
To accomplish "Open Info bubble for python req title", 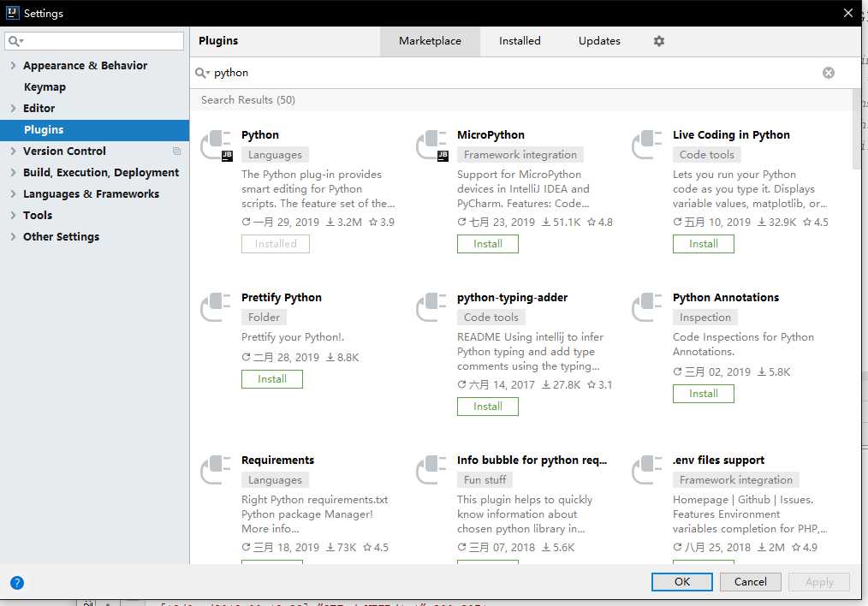I will (532, 460).
